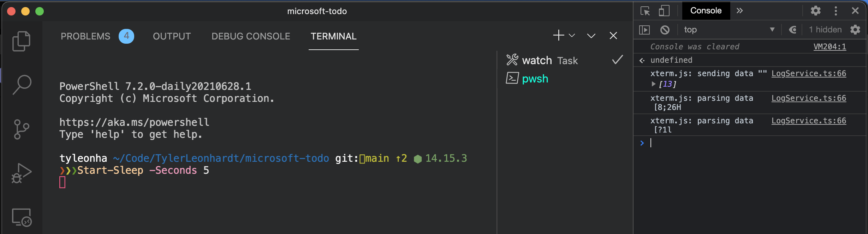Maximize the terminal panel with the chevron

[591, 35]
